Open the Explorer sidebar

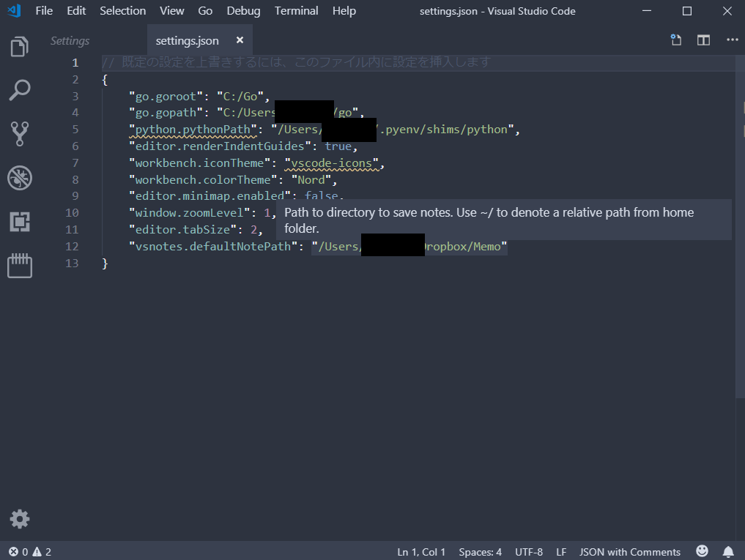click(18, 45)
